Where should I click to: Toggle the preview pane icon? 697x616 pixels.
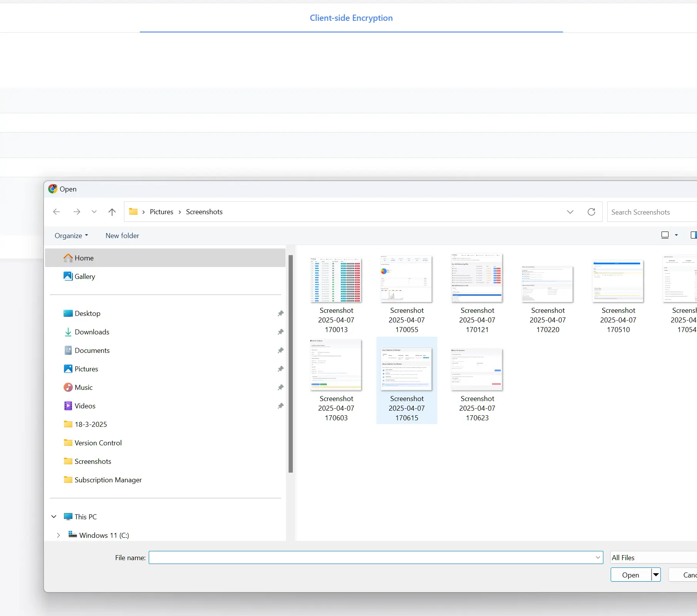tap(693, 235)
